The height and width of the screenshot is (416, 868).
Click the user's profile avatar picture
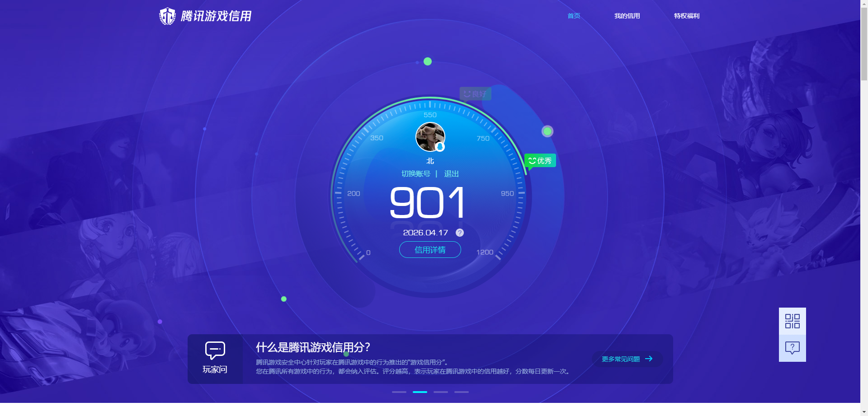[429, 137]
